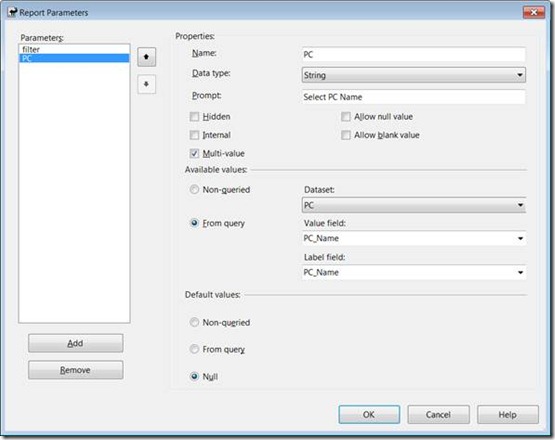Move the selected parameter down with the arrow
The image size is (555, 440).
147,84
